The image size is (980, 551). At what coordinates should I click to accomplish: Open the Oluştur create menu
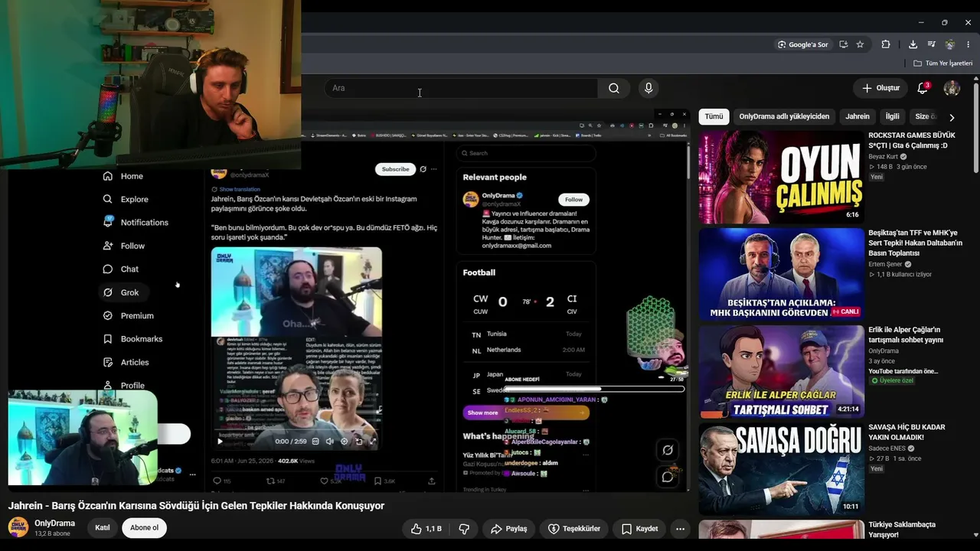click(x=880, y=88)
